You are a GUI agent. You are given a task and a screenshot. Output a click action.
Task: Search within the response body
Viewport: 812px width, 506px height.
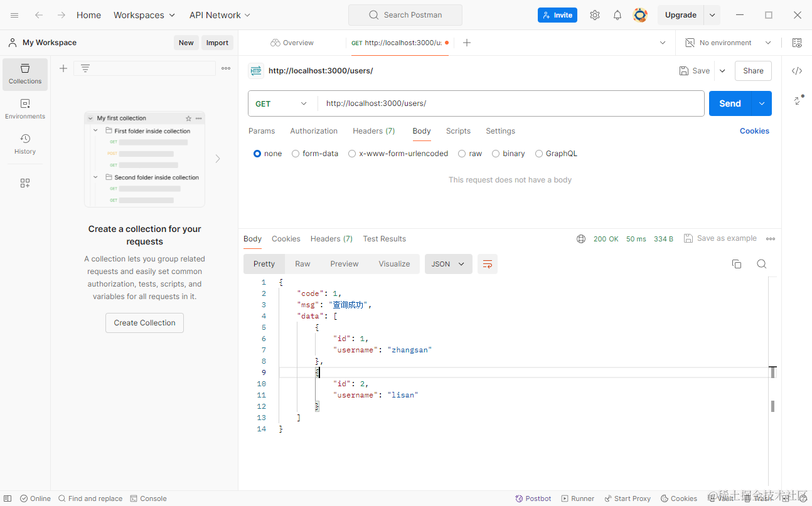(762, 264)
